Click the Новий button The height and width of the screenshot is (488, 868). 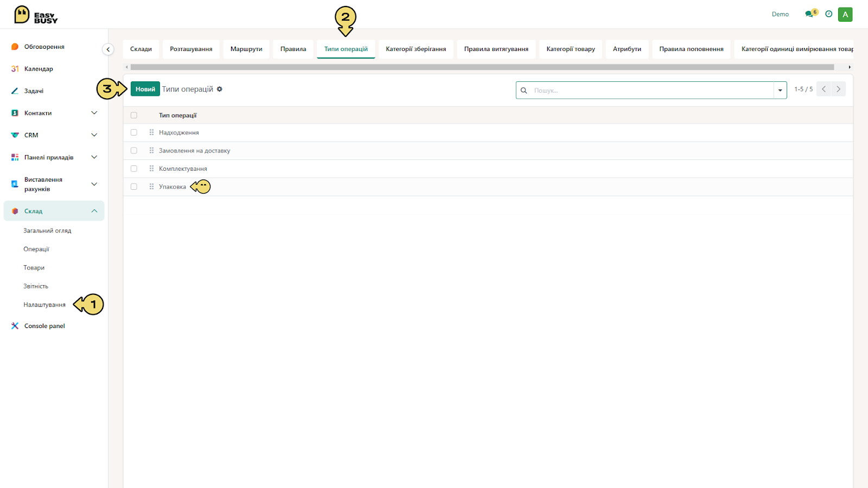click(145, 89)
